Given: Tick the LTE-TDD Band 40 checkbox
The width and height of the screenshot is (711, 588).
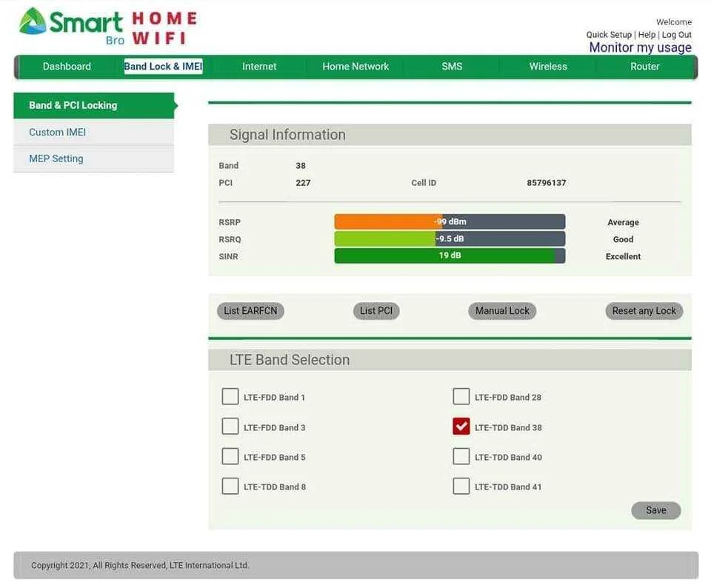Looking at the screenshot, I should [x=461, y=456].
